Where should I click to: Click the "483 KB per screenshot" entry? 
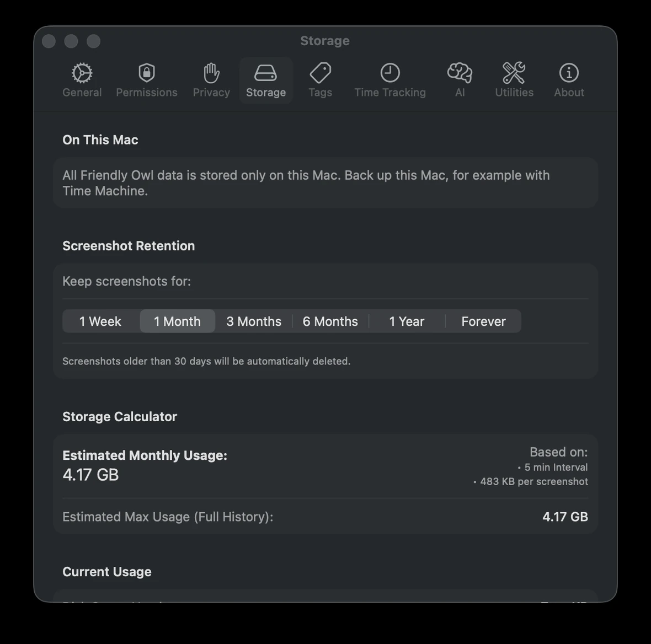(531, 481)
